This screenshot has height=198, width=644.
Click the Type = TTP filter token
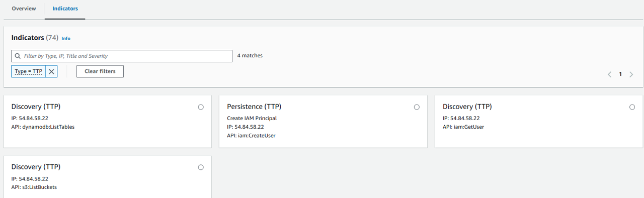28,71
